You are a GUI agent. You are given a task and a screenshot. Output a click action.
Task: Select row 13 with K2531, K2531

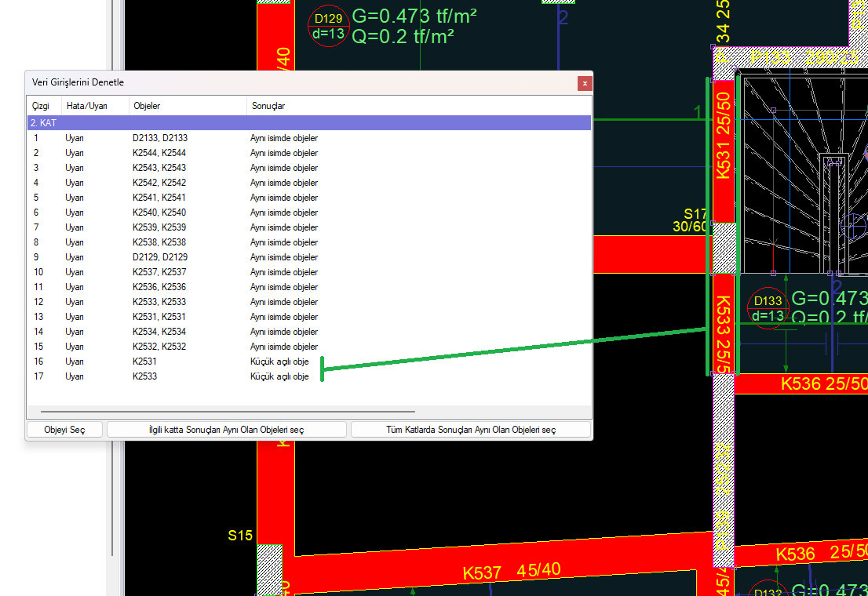click(x=309, y=317)
